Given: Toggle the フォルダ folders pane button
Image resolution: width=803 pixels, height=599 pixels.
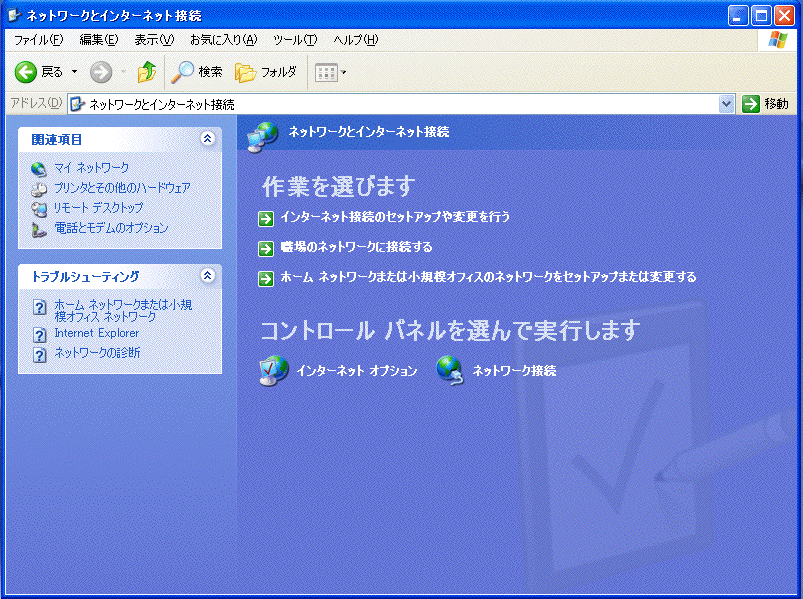Looking at the screenshot, I should coord(266,72).
